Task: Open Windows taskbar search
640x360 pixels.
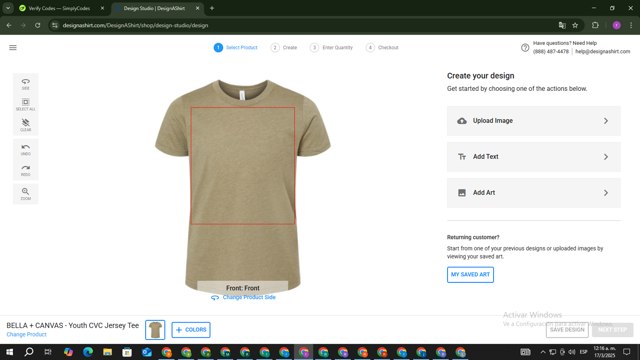Action: click(29, 352)
